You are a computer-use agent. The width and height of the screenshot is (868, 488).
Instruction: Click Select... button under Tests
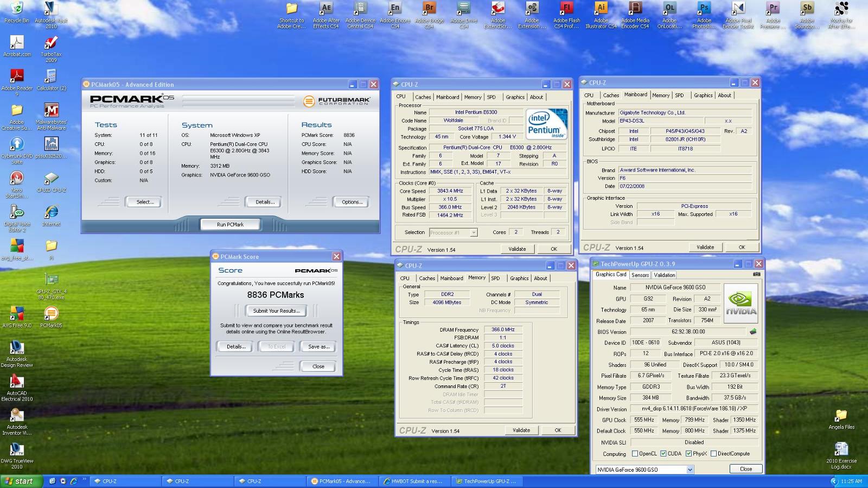[145, 202]
